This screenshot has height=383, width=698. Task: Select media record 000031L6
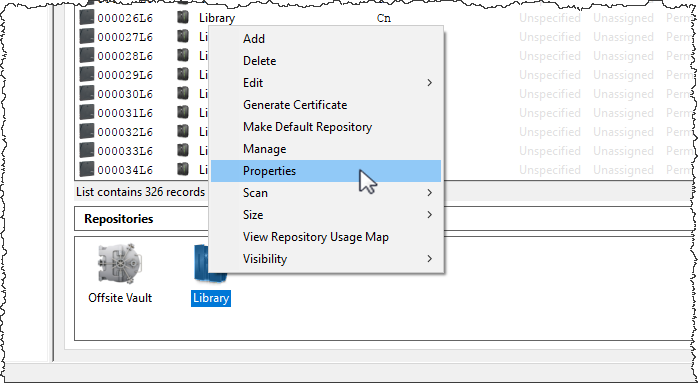125,114
